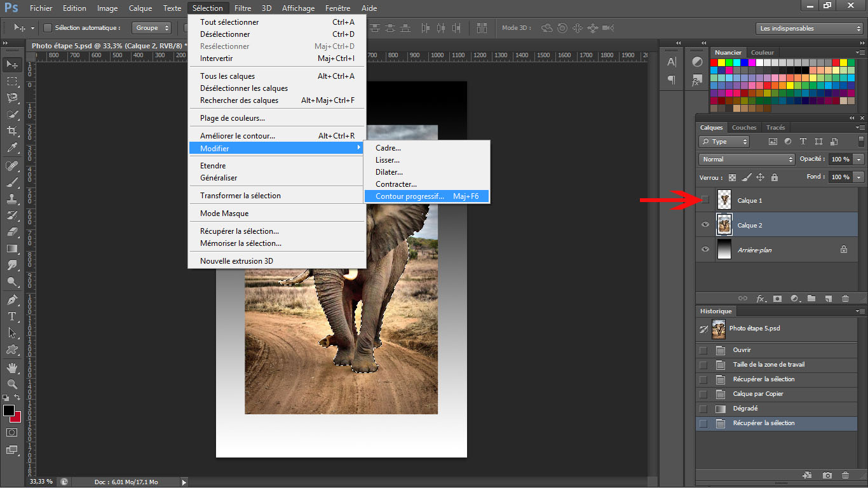Enable the Sélection automatique checkbox
Screen dimensions: 868x488
(48, 28)
